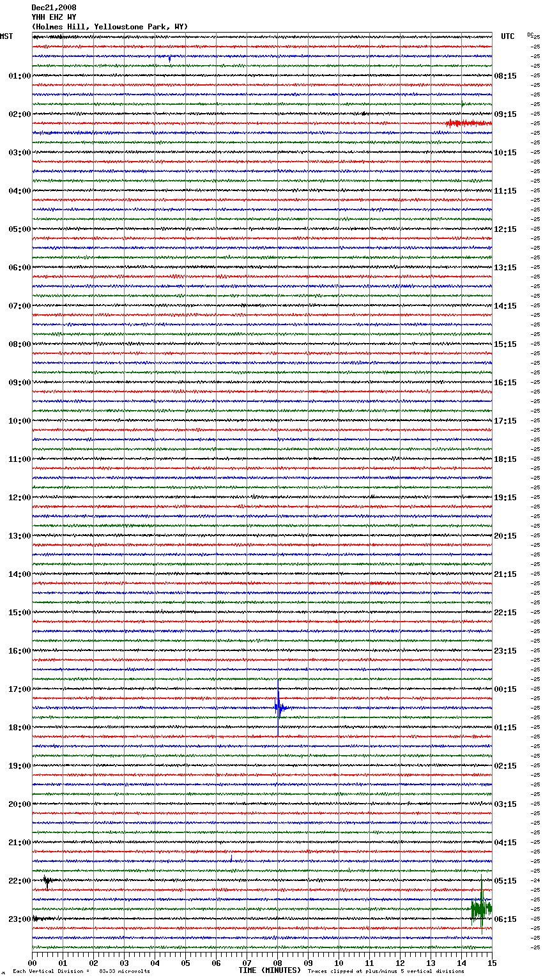Screen dimensions: 543x980
Task: Click the 06:00 MST time label
Action: [x=20, y=268]
